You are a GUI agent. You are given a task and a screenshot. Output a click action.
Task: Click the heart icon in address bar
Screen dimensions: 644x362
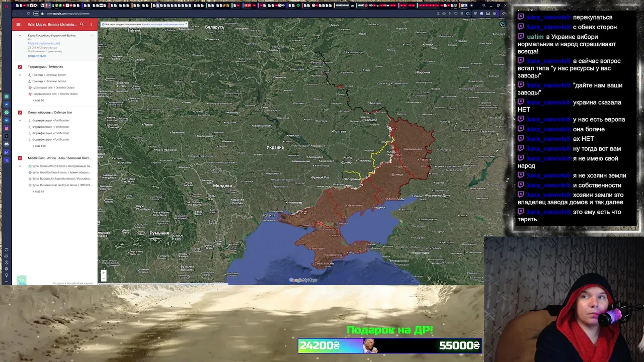coord(456,14)
